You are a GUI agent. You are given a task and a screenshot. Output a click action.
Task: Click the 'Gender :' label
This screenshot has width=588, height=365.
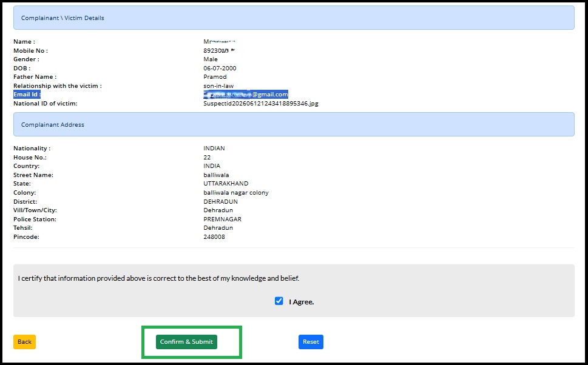[x=26, y=59]
